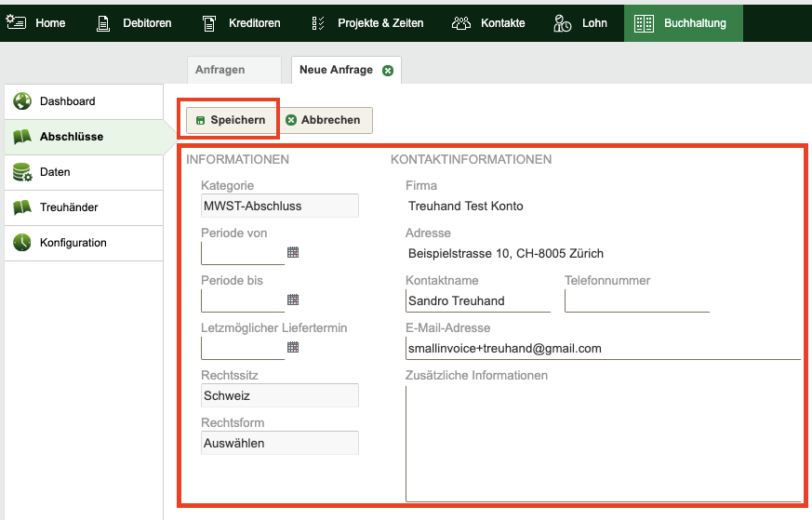Close the Neue Anfrage tab
This screenshot has width=812, height=520.
click(387, 71)
